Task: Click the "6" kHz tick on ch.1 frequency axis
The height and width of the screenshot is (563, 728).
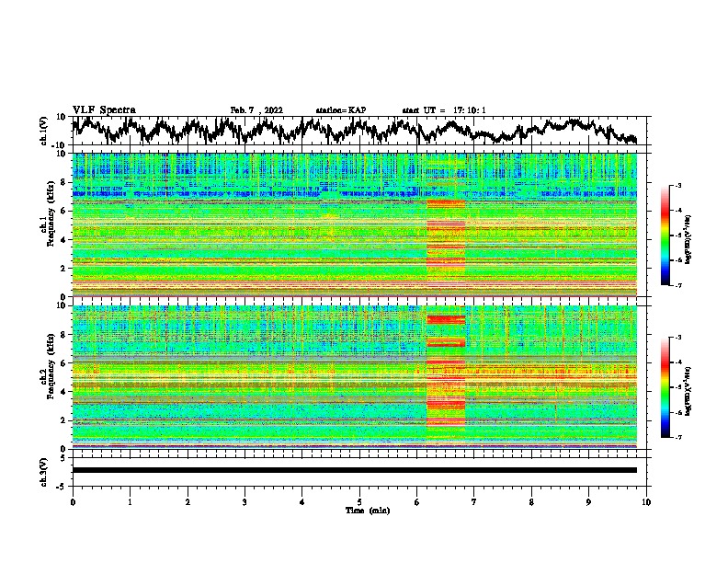Action: click(x=64, y=212)
